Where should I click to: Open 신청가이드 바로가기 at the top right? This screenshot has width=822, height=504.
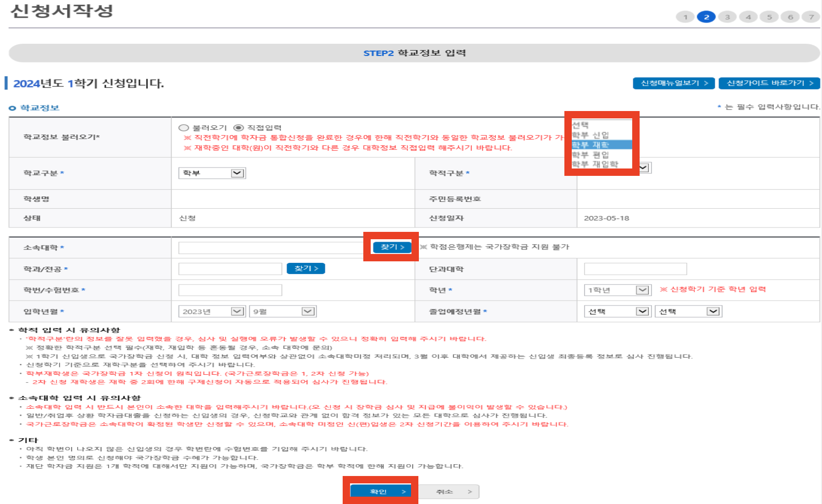[x=769, y=83]
